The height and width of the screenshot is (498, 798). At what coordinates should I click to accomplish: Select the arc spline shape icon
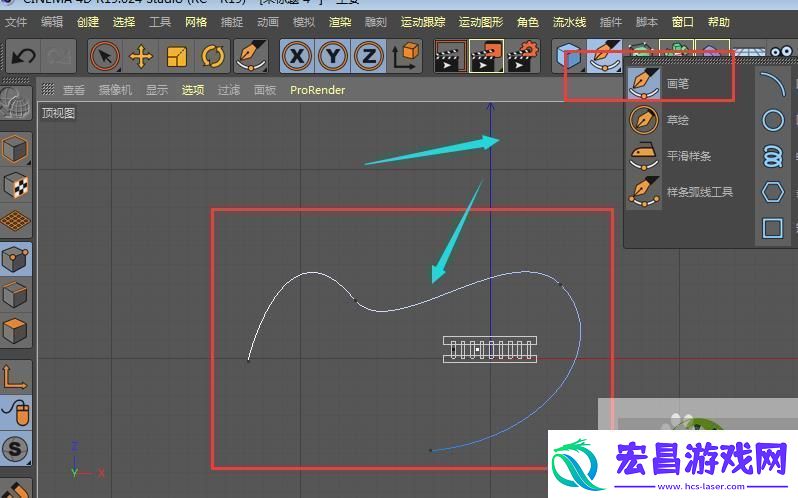pyautogui.click(x=773, y=84)
